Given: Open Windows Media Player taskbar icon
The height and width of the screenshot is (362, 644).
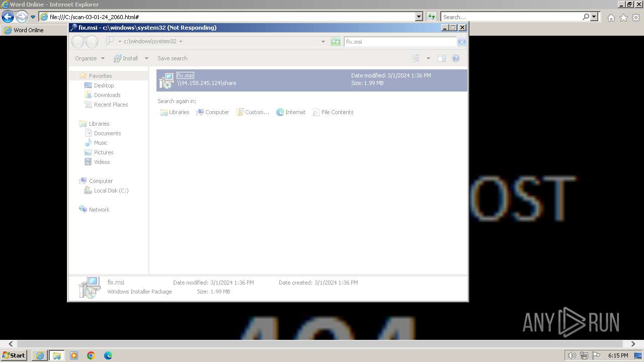Looking at the screenshot, I should (74, 355).
